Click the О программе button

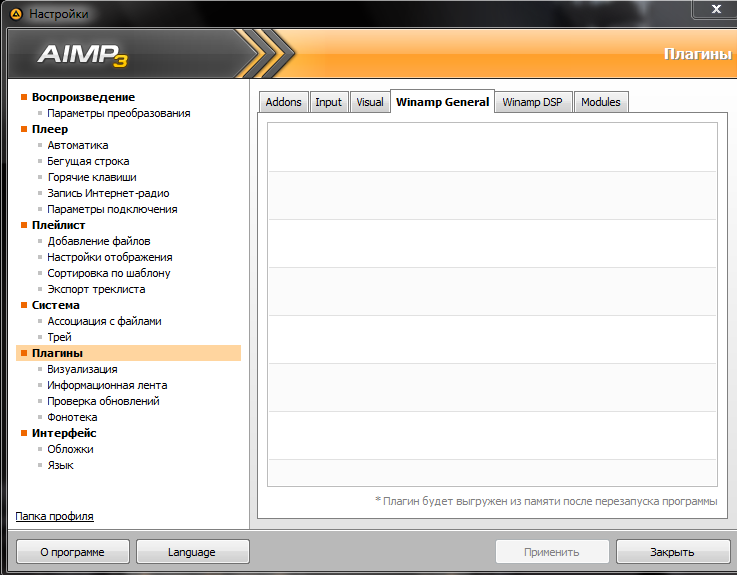(72, 551)
